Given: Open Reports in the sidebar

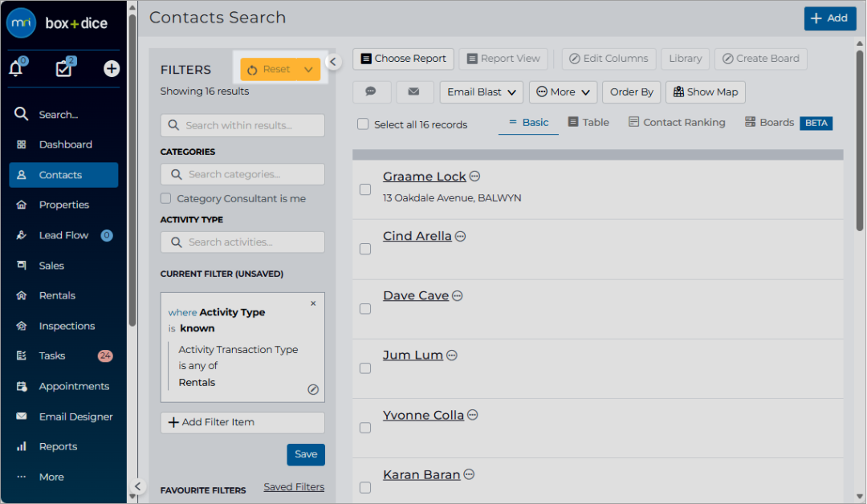Looking at the screenshot, I should pos(63,446).
